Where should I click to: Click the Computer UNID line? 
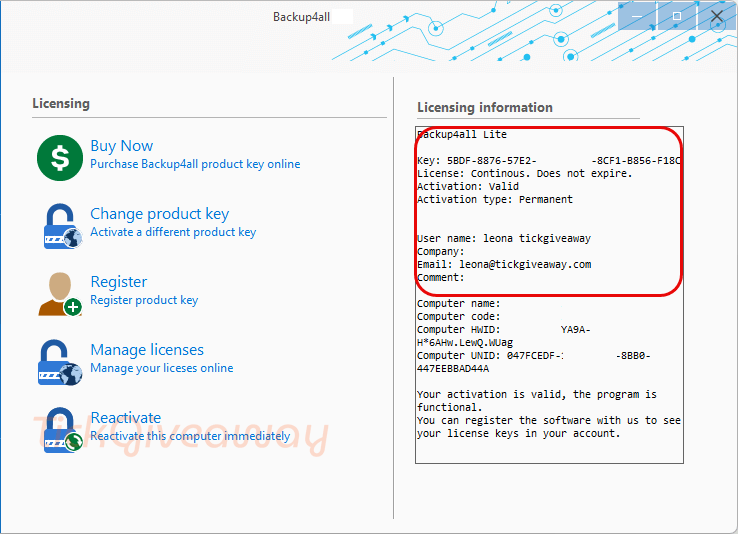(534, 362)
